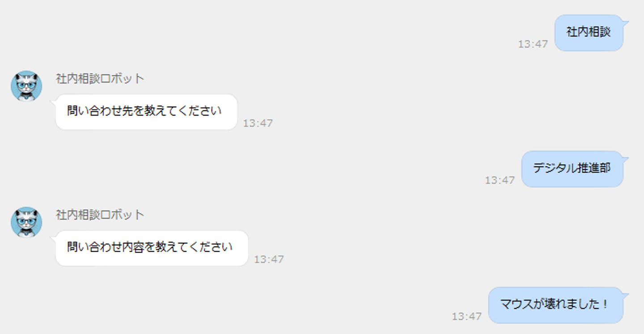This screenshot has width=644, height=334.
Task: Click the tail pointer of 問い合わせ先 bot bubble
Action: click(54, 102)
